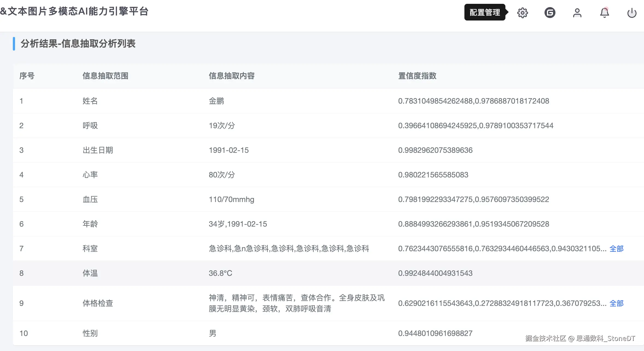This screenshot has width=644, height=351.
Task: Click the power logout icon
Action: pos(632,13)
